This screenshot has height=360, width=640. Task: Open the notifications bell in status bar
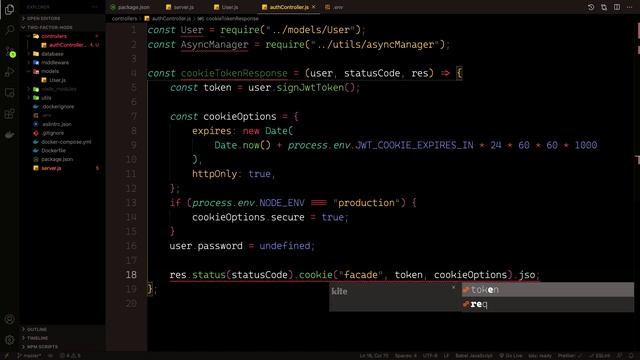pos(632,356)
